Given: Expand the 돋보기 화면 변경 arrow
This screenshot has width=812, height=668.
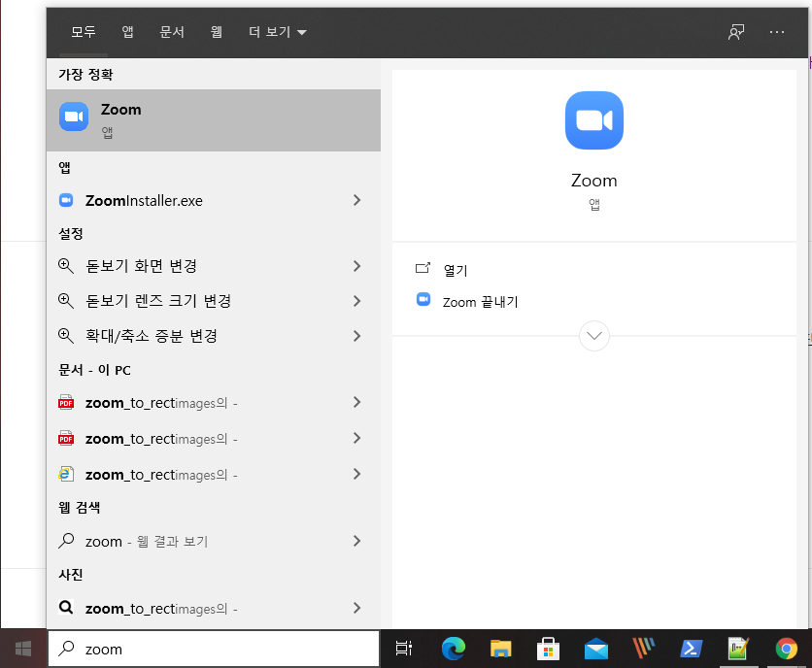Looking at the screenshot, I should click(356, 266).
